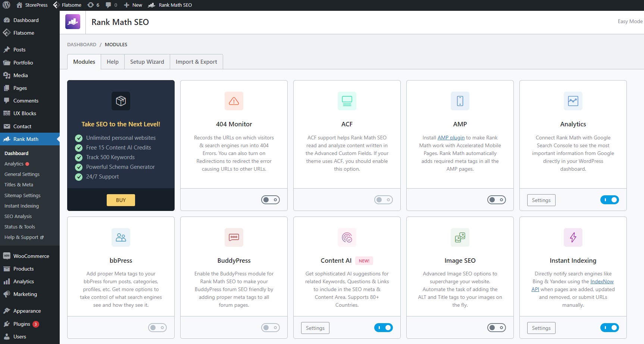This screenshot has width=644, height=344.
Task: Click the Content AI swirl icon
Action: pos(347,237)
